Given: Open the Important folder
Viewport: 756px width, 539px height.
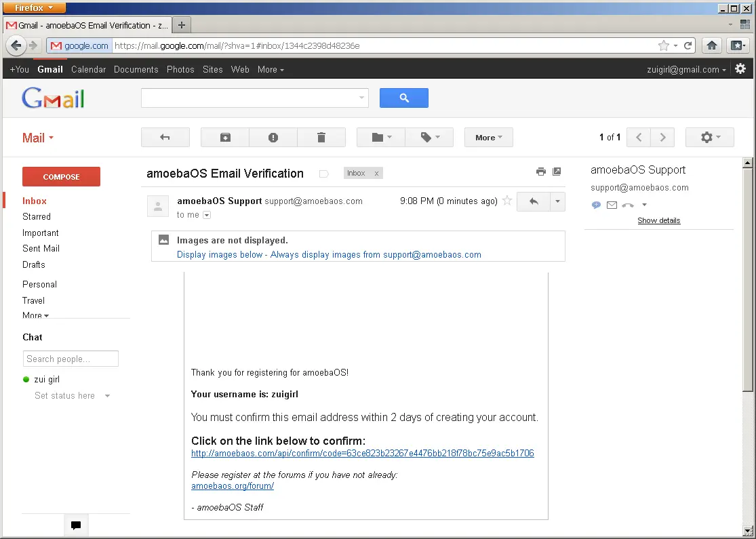Looking at the screenshot, I should [41, 233].
